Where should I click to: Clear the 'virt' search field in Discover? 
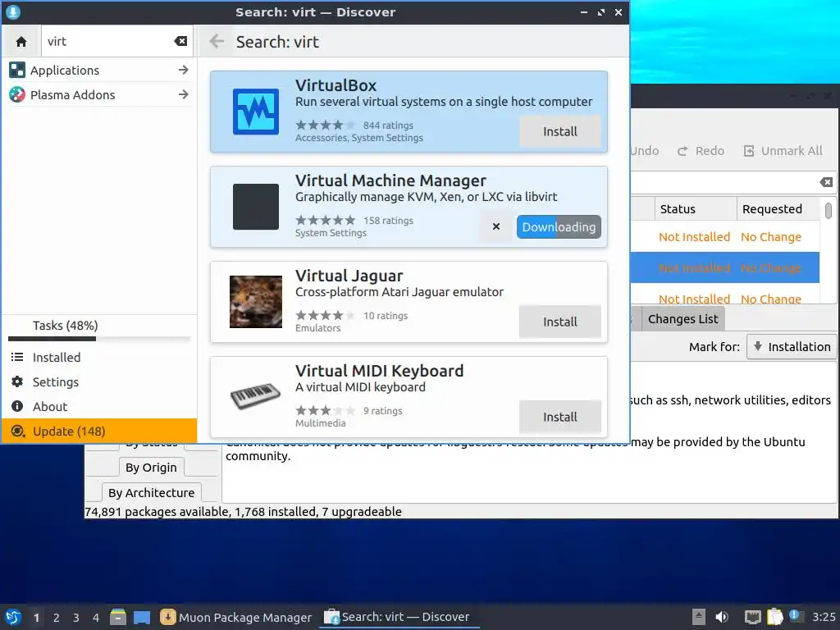click(x=180, y=41)
